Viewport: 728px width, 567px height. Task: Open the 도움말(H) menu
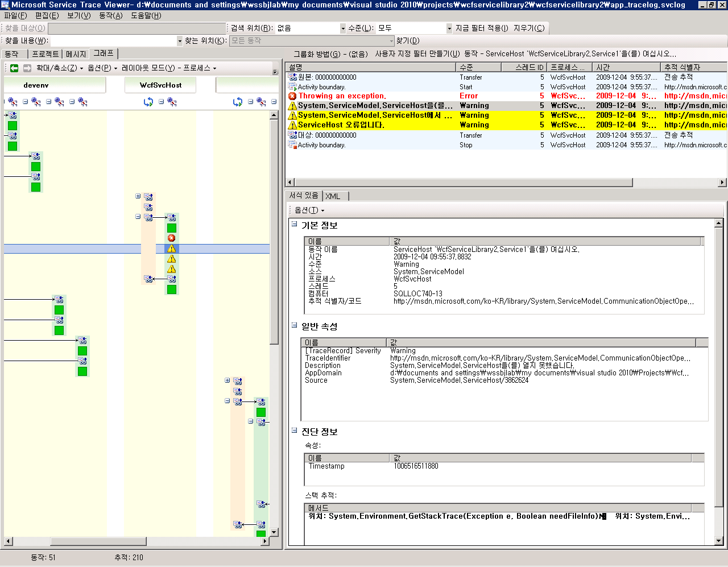[146, 15]
